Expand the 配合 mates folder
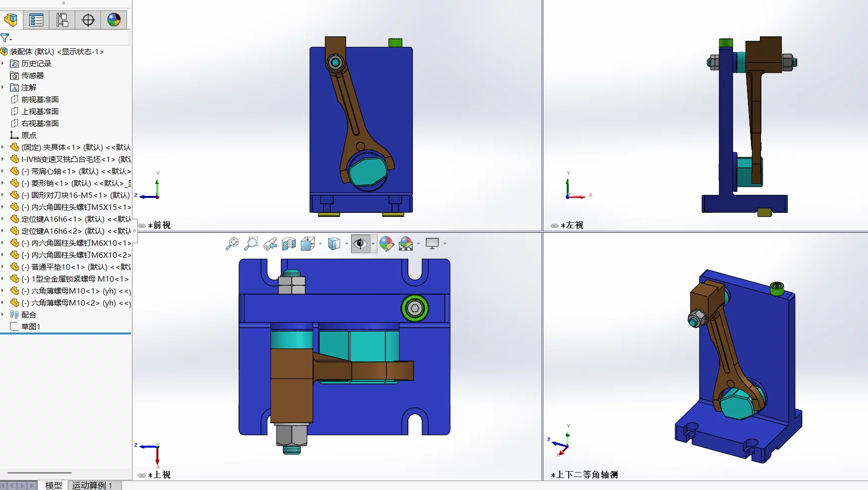The height and width of the screenshot is (490, 868). pos(3,315)
